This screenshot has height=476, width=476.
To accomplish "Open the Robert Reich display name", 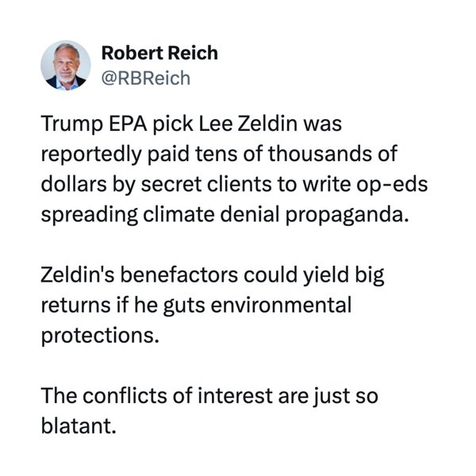I will pyautogui.click(x=159, y=54).
